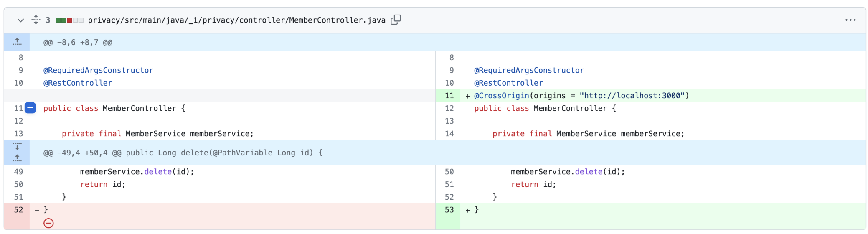Select removed line number 52
The width and height of the screenshot is (868, 234).
point(18,210)
